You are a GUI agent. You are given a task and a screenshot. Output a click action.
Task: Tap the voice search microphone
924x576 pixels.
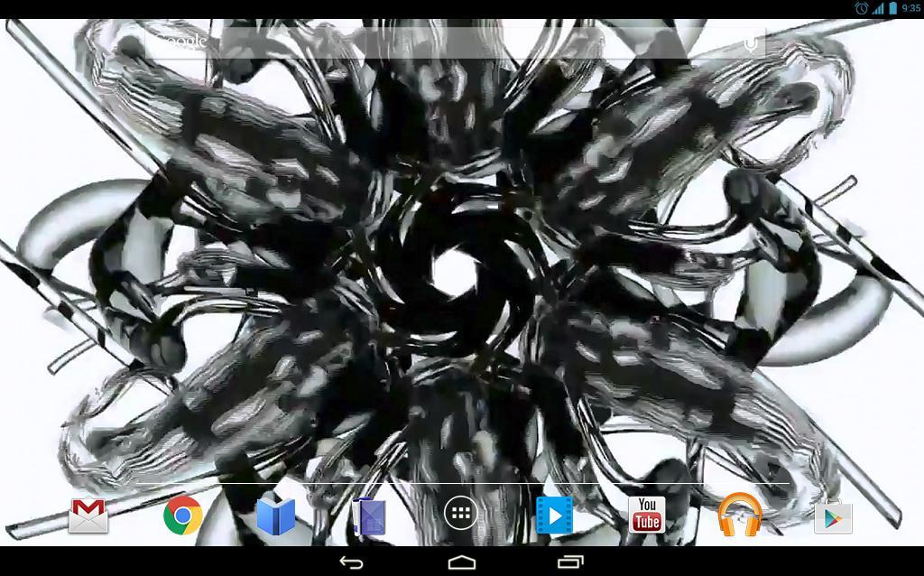point(750,43)
